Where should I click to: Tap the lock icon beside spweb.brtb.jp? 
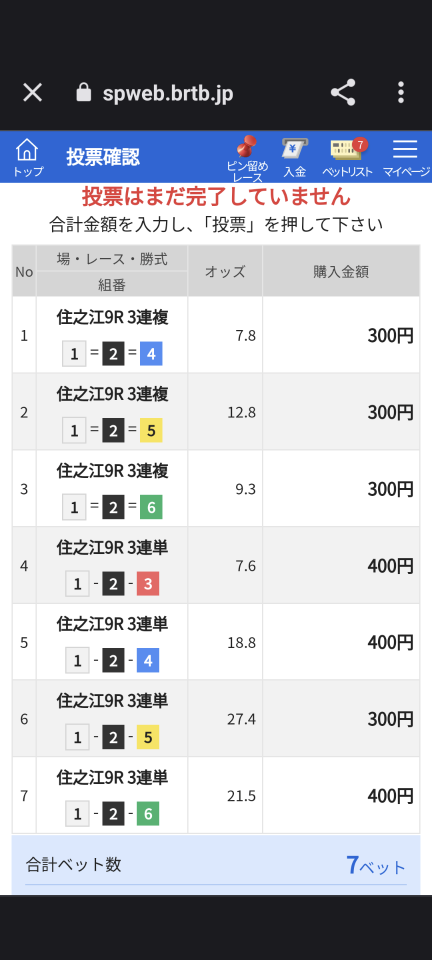[x=83, y=92]
